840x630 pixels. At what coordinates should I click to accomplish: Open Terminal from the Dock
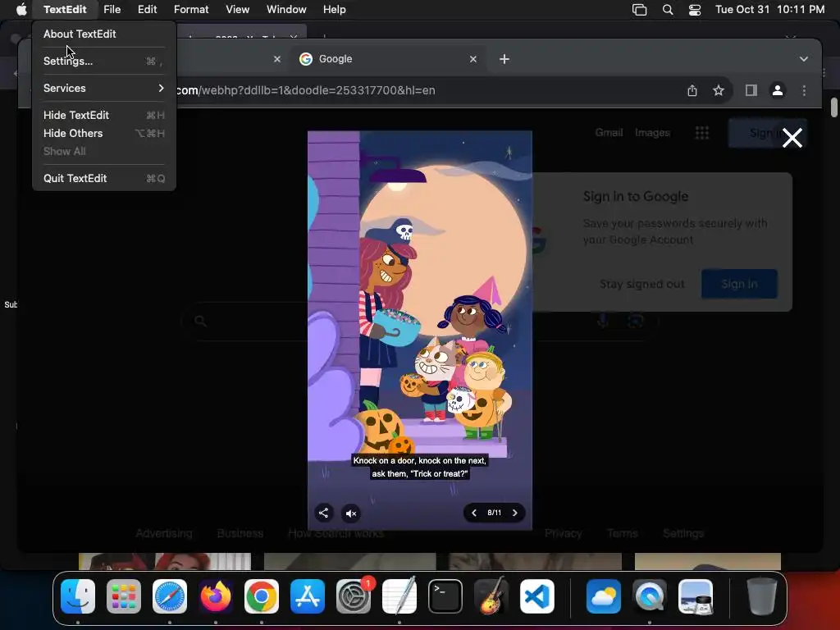(445, 596)
